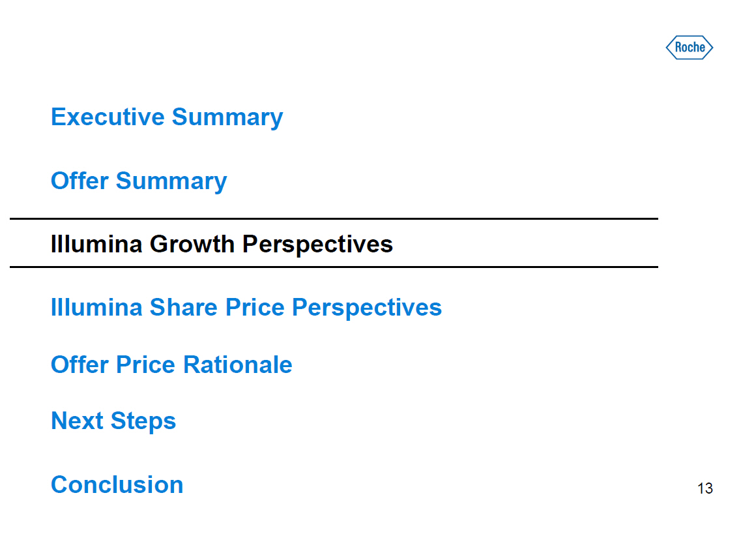Viewport: 756px width, 536px height.
Task: Click the divider line below Illumina Growth Perspectives
Action: point(334,267)
